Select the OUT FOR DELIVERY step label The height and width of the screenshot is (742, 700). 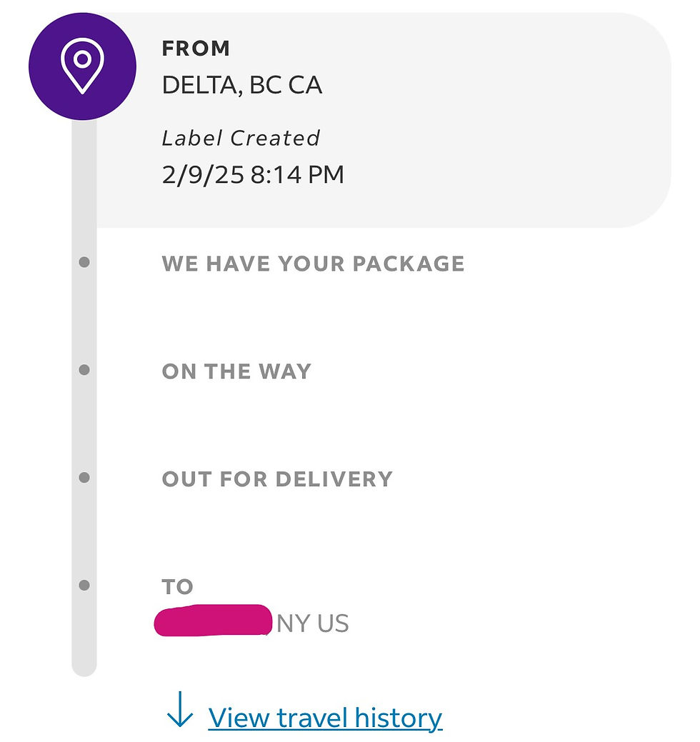[x=277, y=478]
